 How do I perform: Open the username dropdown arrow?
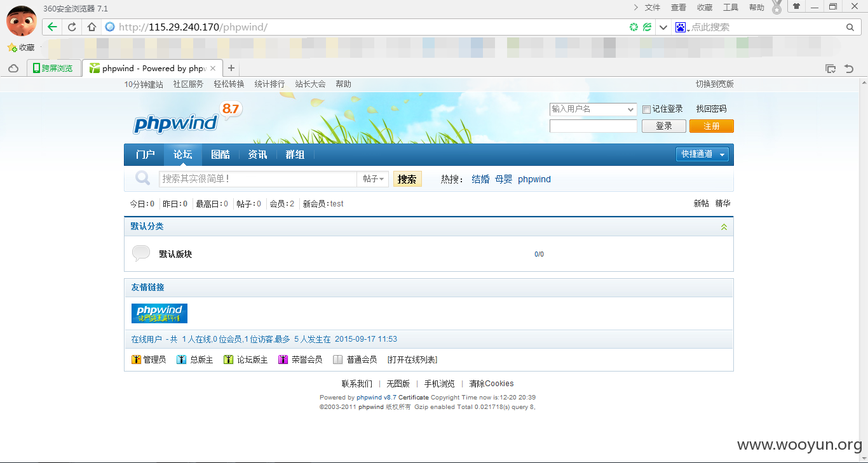tap(630, 109)
